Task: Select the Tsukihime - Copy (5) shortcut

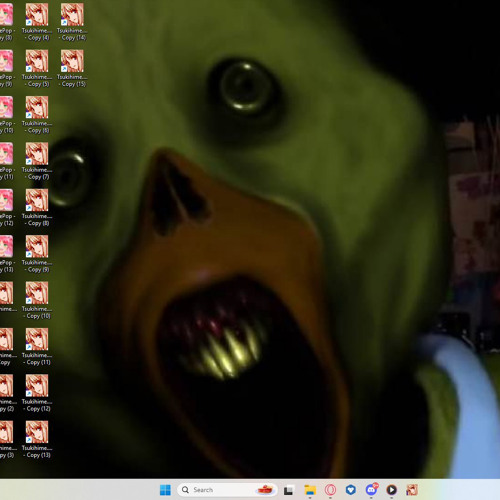Action: point(37,69)
